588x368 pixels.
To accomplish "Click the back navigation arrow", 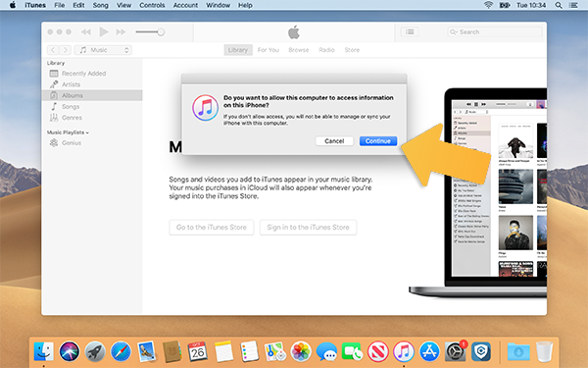I will 53,50.
